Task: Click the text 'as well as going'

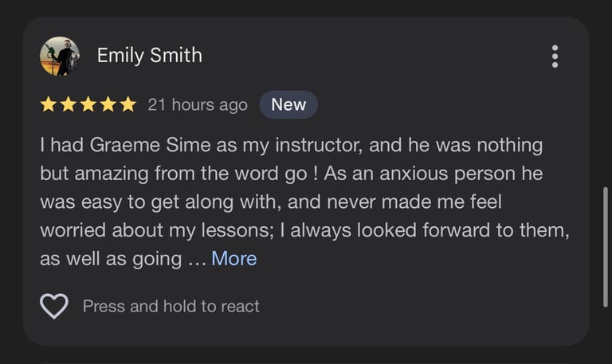Action: click(111, 259)
